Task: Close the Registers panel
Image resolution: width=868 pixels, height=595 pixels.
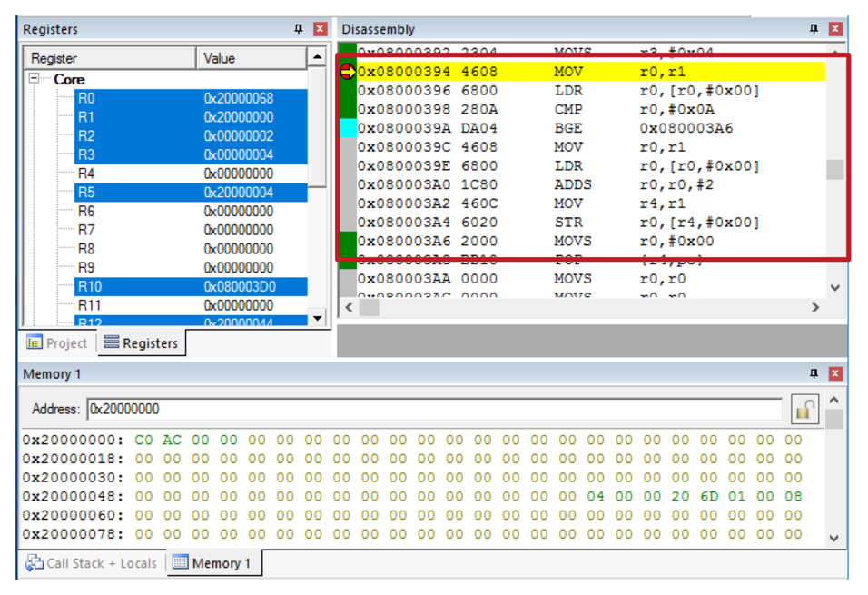Action: point(320,29)
